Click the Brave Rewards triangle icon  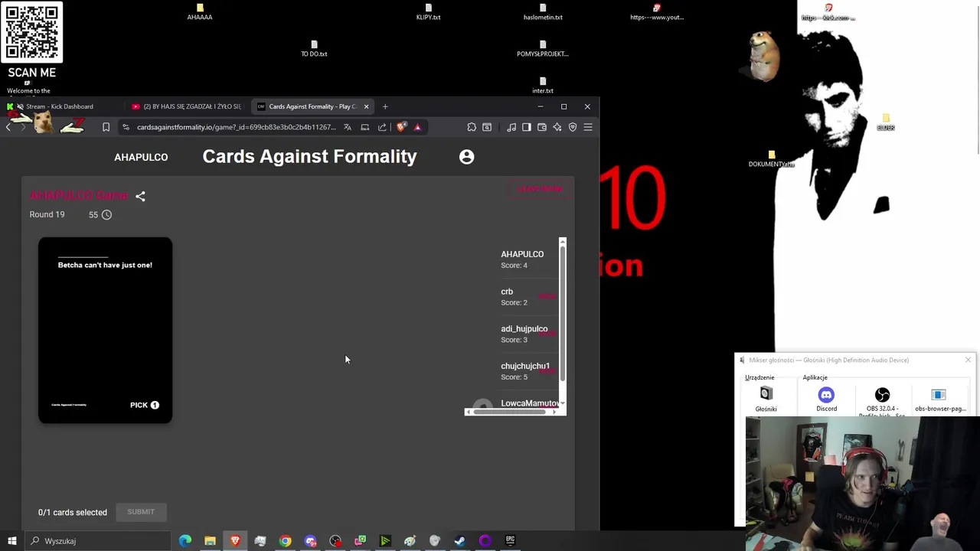click(x=417, y=127)
